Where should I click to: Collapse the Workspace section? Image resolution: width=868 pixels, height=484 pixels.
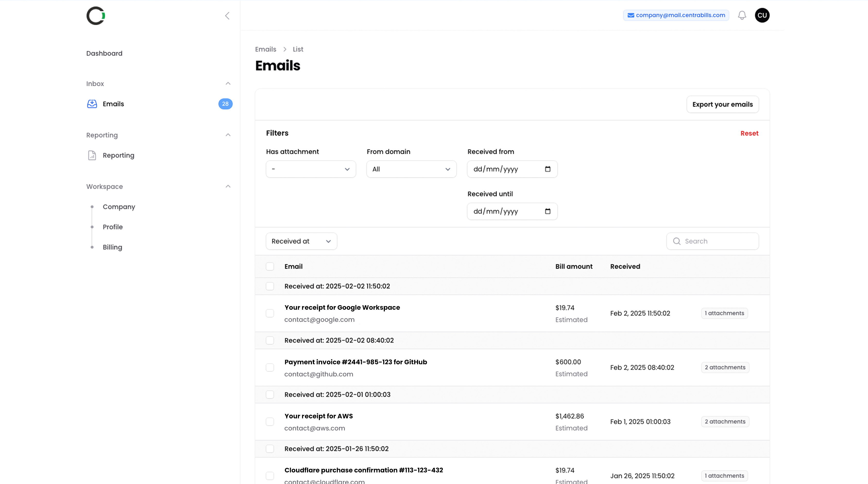click(x=228, y=186)
